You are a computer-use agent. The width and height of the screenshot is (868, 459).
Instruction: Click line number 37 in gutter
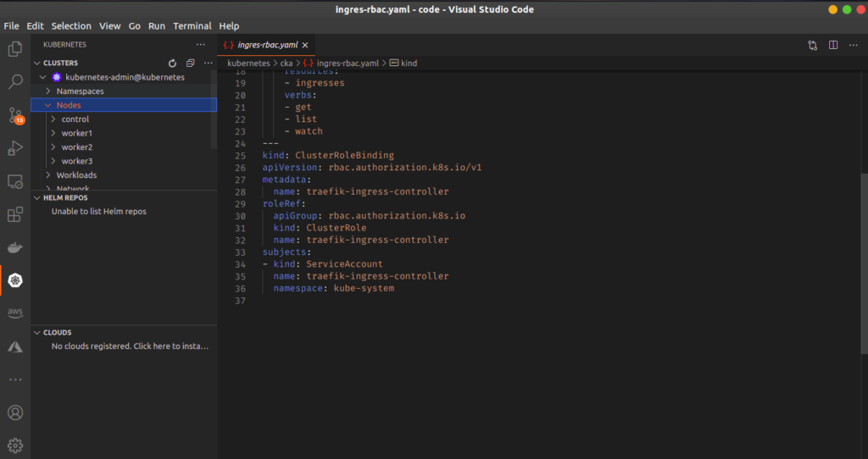click(x=240, y=301)
